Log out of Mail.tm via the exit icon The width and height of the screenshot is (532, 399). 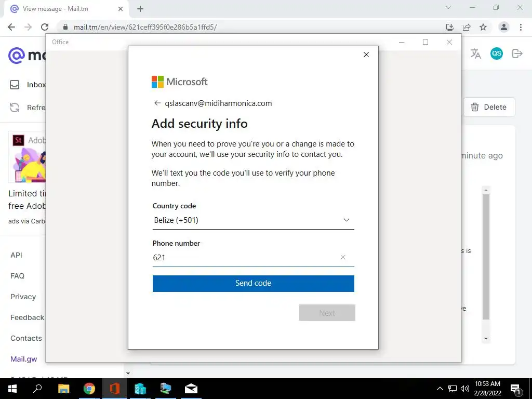tap(517, 54)
